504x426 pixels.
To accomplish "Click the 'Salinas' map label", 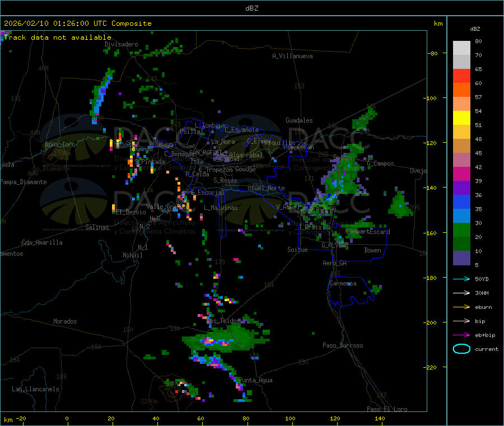I will click(97, 227).
